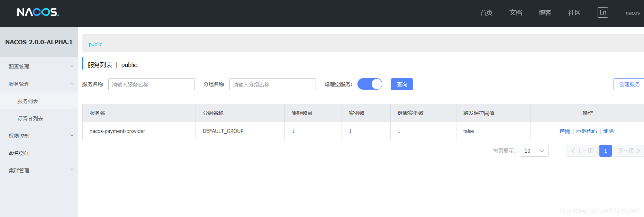Open 文档 in the top navigation
Viewport: 644px width, 217px height.
516,13
